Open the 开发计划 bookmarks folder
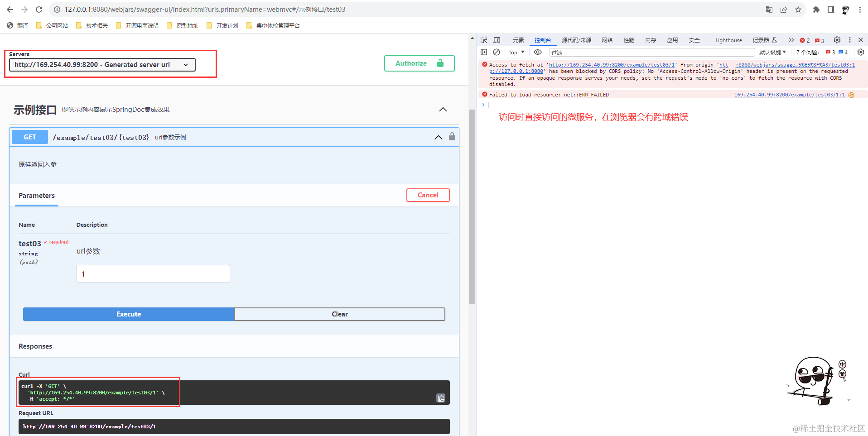 click(x=222, y=26)
